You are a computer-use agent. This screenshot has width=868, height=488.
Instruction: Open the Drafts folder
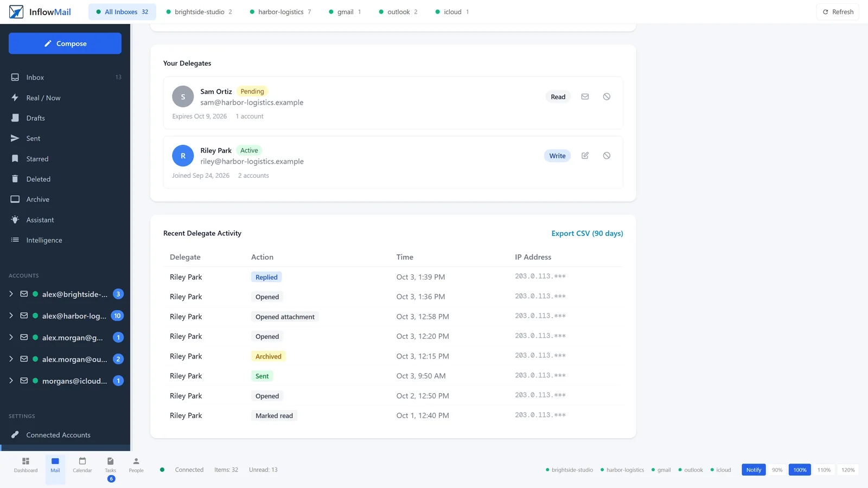(65, 118)
